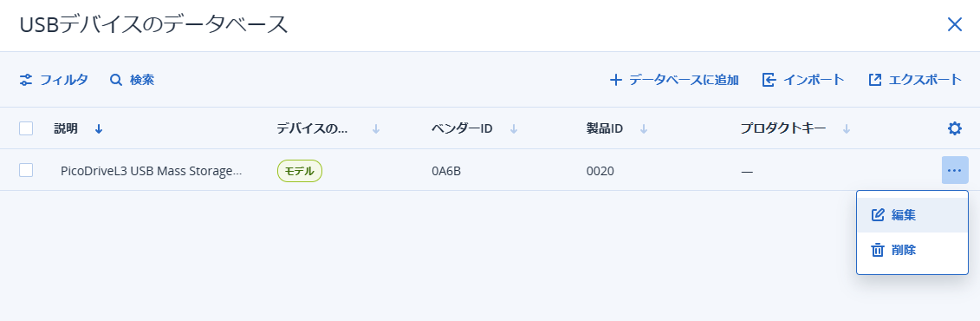
Task: Click the 検索 magnifier icon
Action: tap(115, 80)
